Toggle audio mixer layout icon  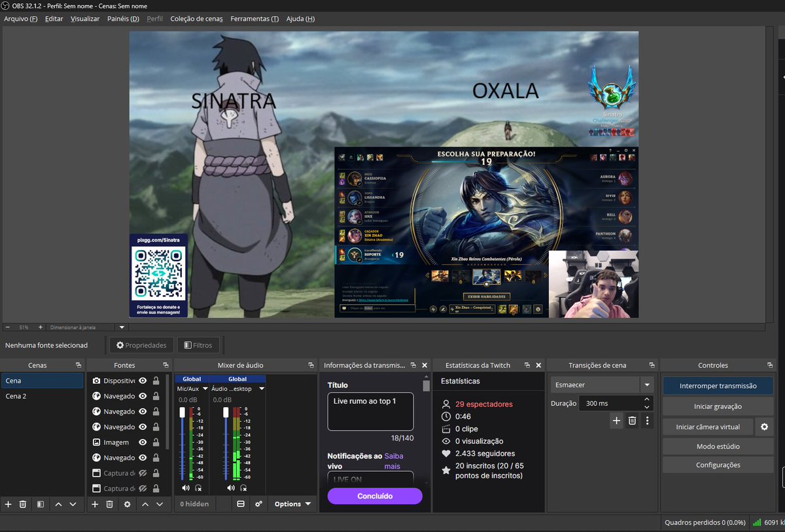[x=241, y=504]
